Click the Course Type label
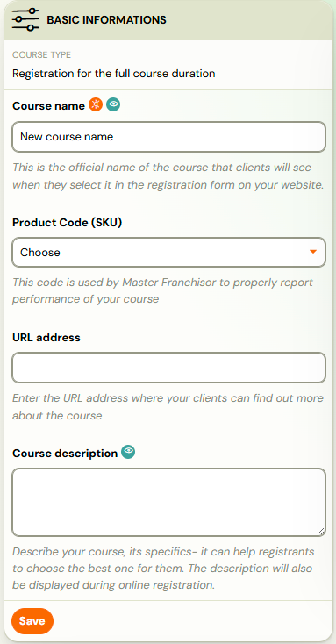Image resolution: width=336 pixels, height=644 pixels. point(41,55)
